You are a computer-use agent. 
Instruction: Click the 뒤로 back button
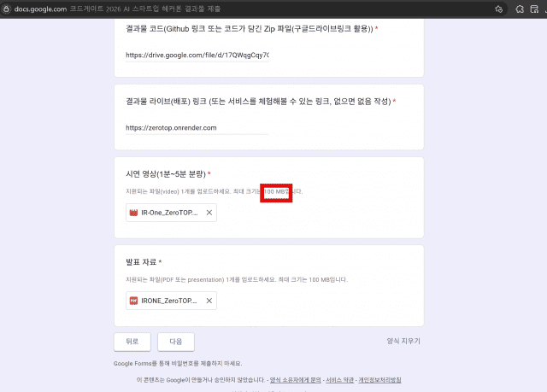(x=132, y=342)
